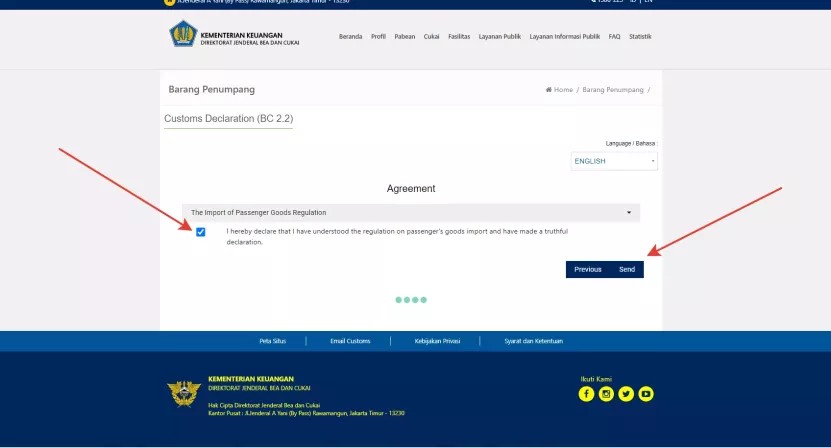The height and width of the screenshot is (448, 831).
Task: Expand The Import of Passenger Goods Regulation
Action: [411, 213]
